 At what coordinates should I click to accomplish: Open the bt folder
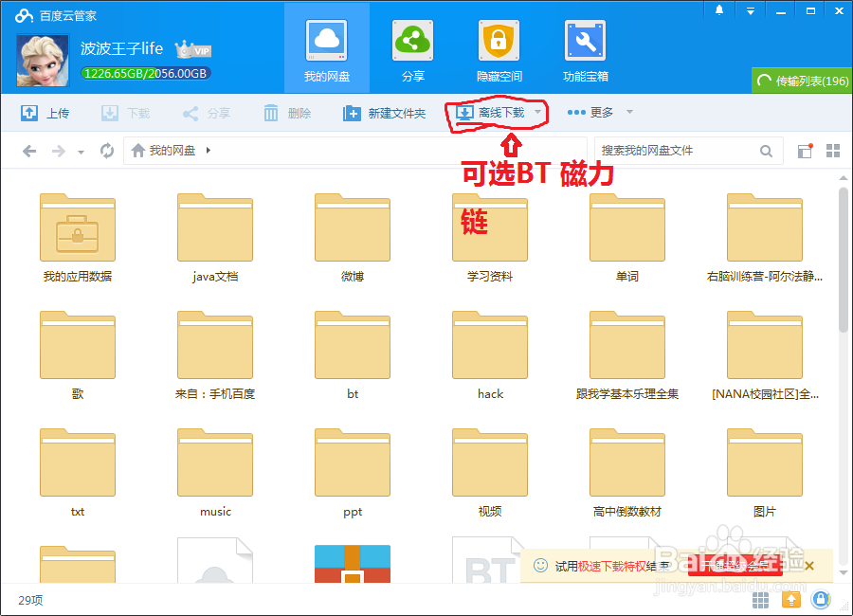[x=353, y=355]
